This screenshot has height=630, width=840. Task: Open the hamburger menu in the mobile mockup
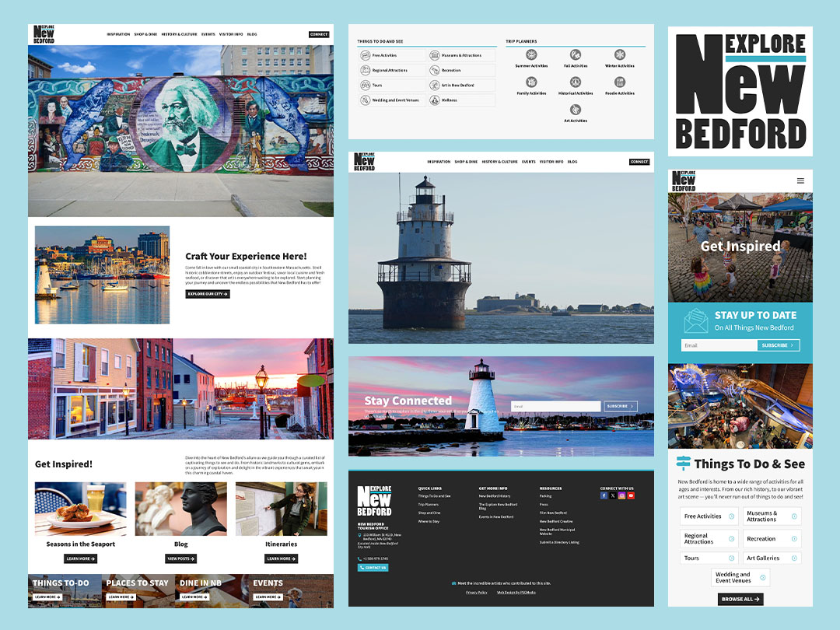click(800, 181)
